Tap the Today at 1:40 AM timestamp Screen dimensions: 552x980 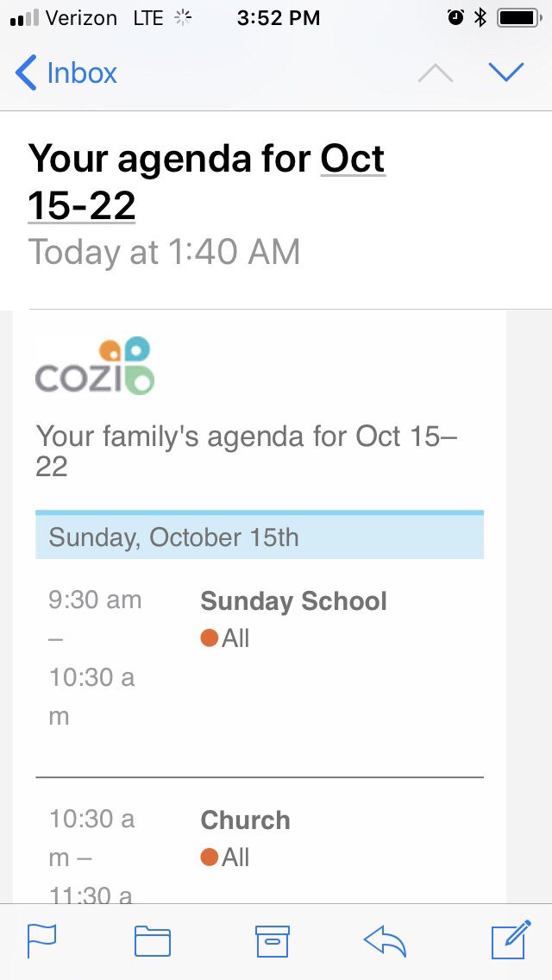click(164, 253)
